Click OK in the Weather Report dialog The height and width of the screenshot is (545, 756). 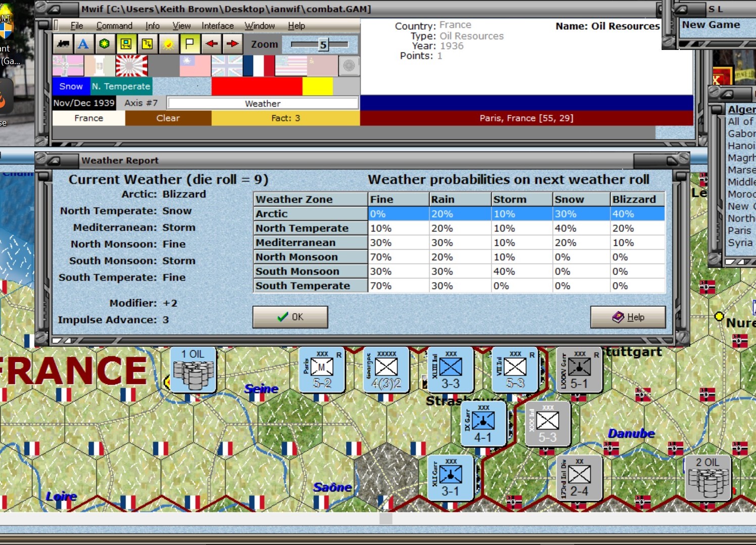(290, 317)
